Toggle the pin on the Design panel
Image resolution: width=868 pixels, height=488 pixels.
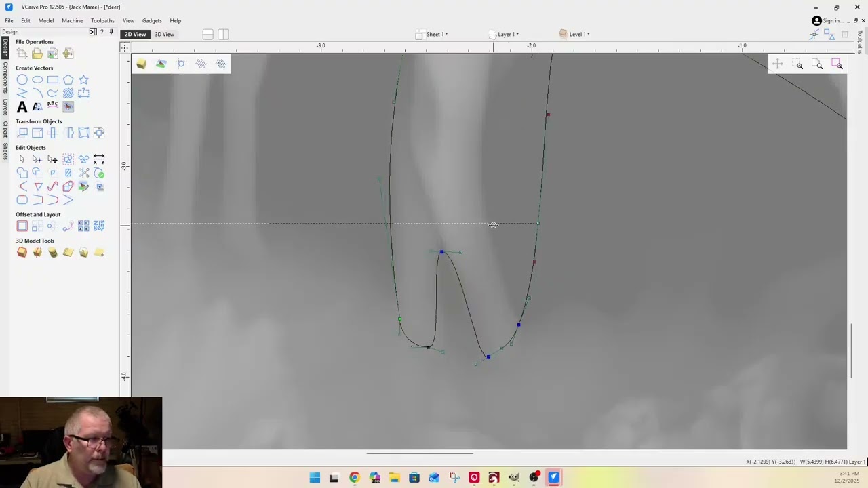111,32
